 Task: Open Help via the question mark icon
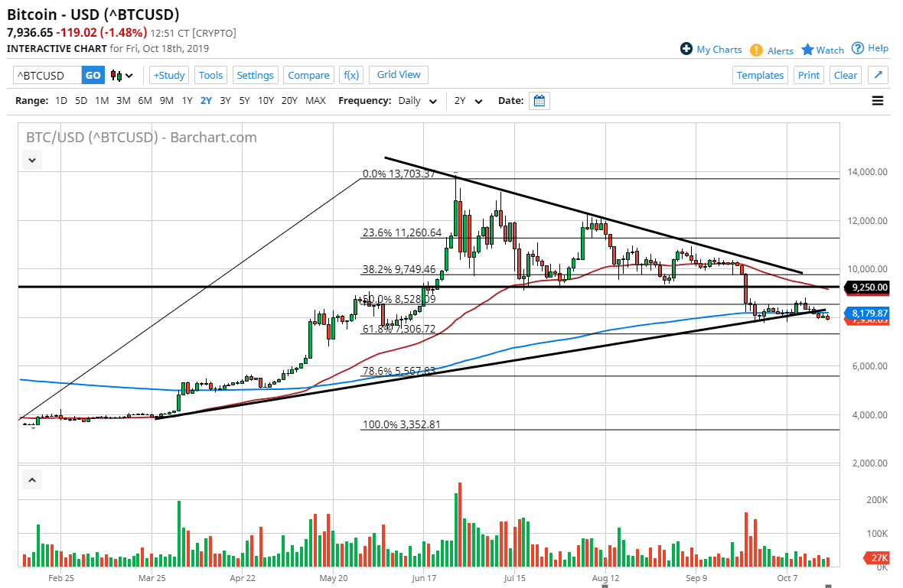point(858,48)
